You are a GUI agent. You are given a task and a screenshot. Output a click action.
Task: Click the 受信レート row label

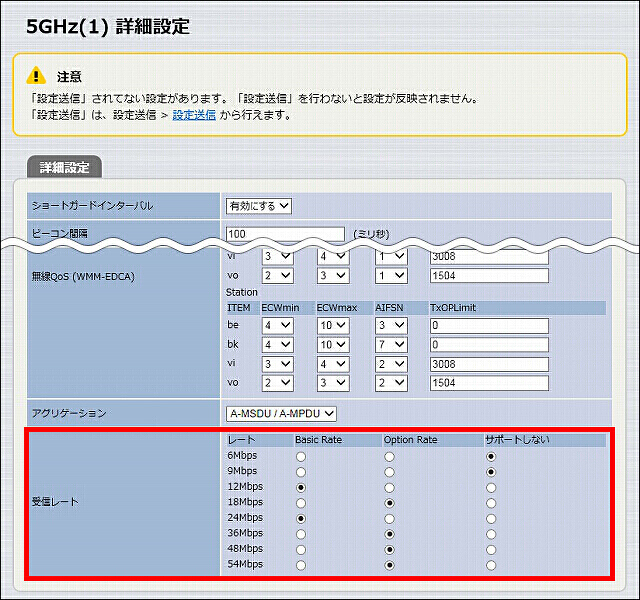(55, 502)
